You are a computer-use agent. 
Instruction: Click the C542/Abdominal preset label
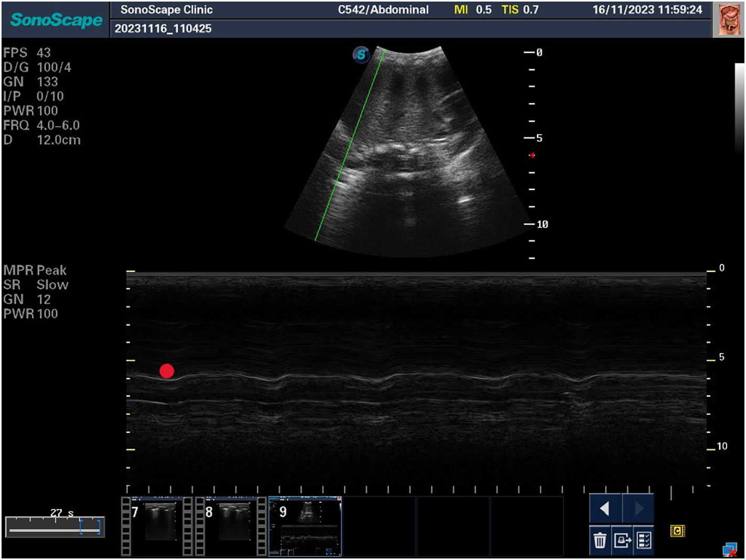(x=383, y=10)
